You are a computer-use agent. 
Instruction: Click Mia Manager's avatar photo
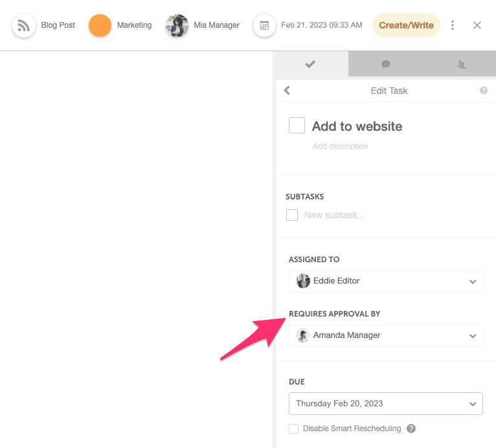point(177,26)
